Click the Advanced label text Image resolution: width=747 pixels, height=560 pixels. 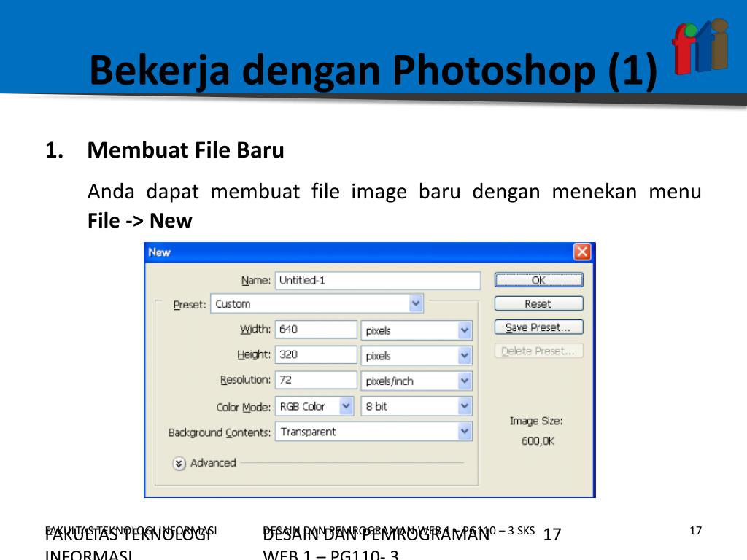pos(213,463)
